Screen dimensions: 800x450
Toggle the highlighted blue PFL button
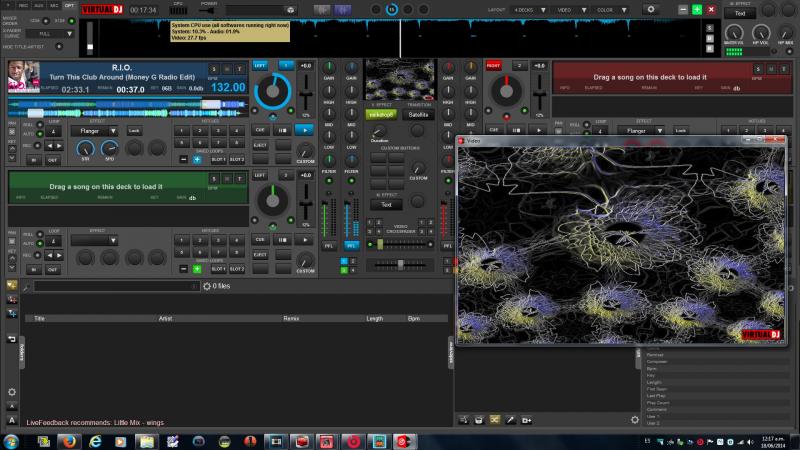(x=351, y=246)
